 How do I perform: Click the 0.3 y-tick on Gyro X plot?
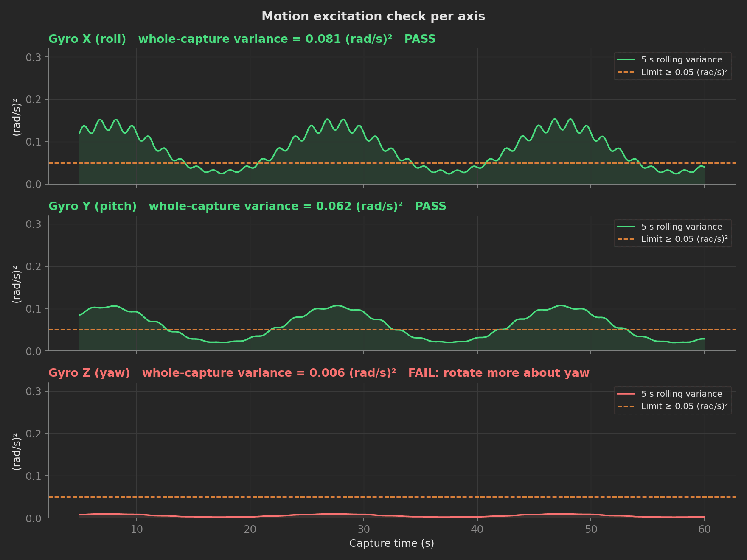coord(34,57)
